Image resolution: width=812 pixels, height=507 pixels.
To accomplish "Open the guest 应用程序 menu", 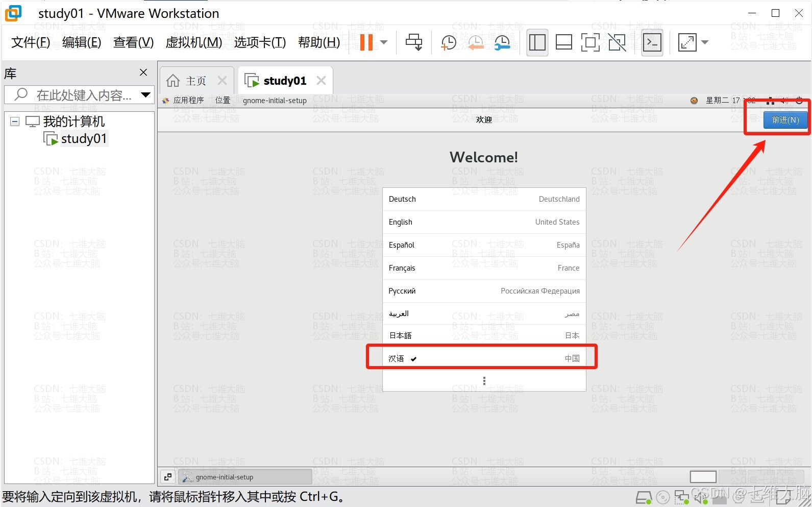I will coord(188,101).
